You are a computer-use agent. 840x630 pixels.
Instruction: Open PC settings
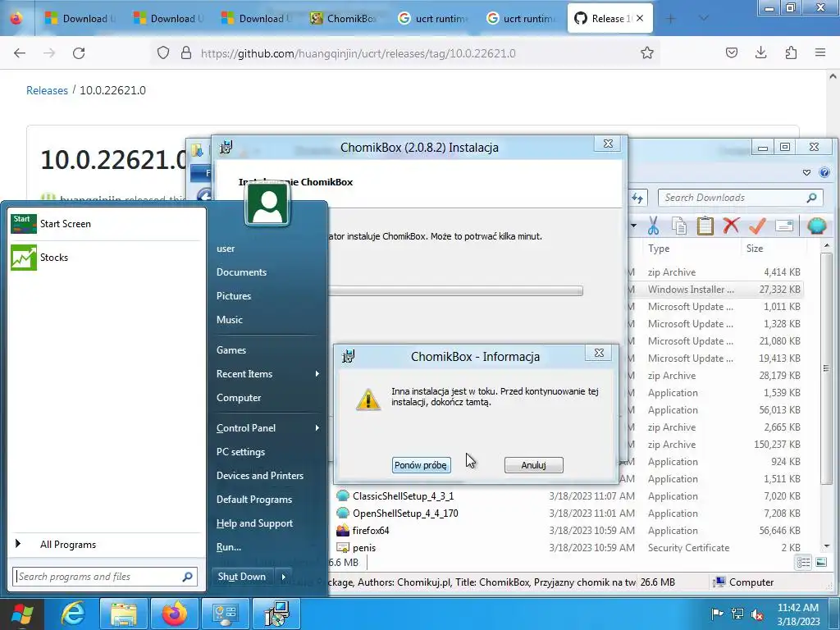tap(240, 452)
